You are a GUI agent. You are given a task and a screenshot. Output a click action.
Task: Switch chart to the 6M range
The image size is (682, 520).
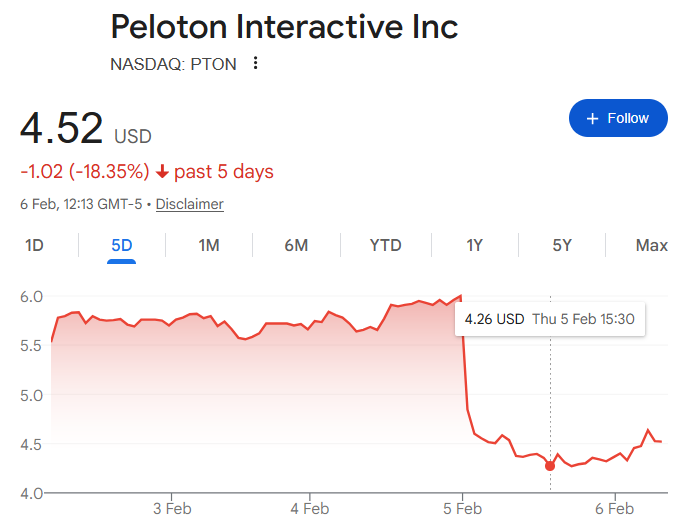296,245
